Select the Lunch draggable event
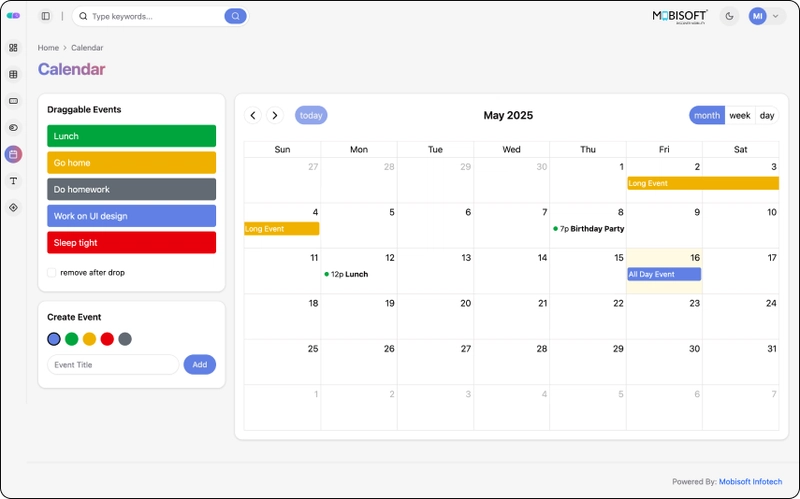Image resolution: width=800 pixels, height=499 pixels. click(132, 136)
